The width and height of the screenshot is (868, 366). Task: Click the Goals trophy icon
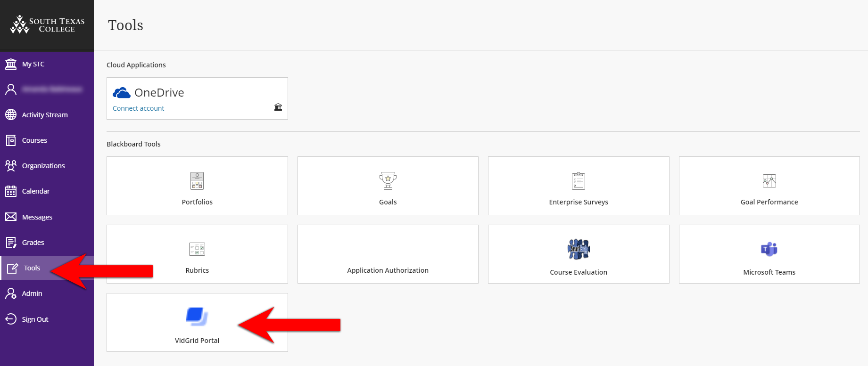[388, 181]
